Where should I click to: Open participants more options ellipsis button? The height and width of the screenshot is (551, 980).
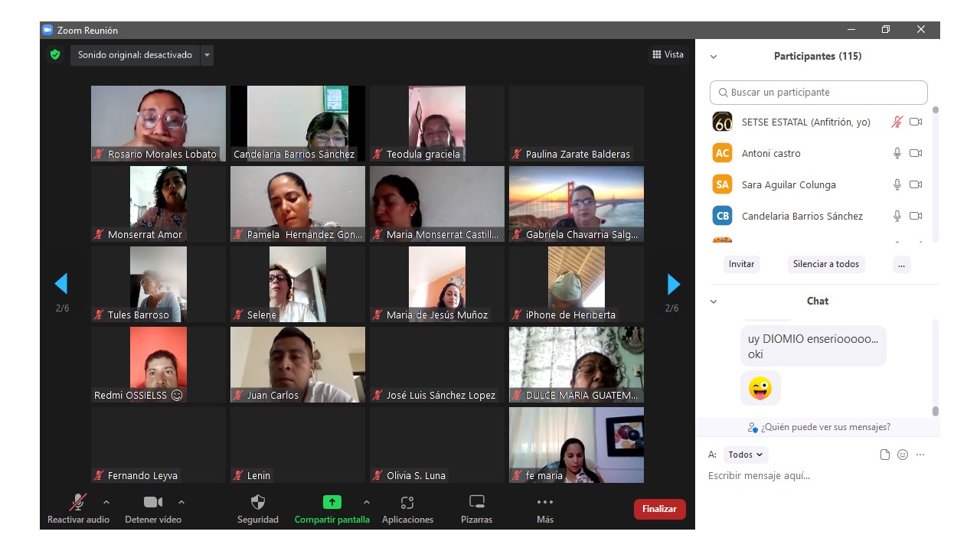[901, 264]
